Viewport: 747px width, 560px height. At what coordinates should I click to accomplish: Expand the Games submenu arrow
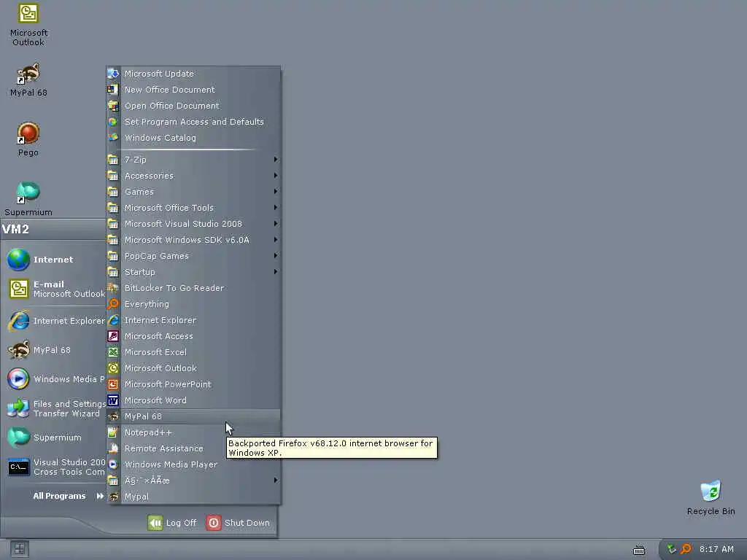tap(275, 192)
